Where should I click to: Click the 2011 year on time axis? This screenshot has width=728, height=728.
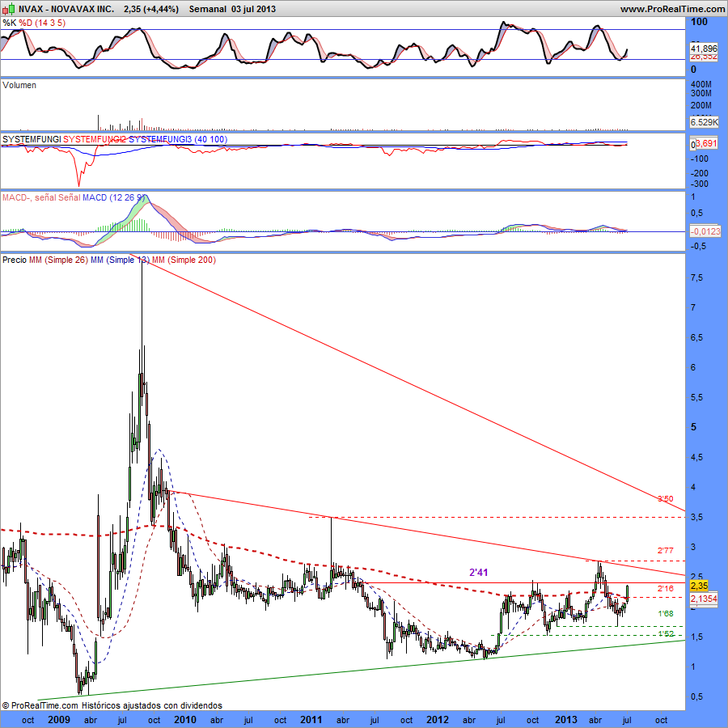coord(311,719)
